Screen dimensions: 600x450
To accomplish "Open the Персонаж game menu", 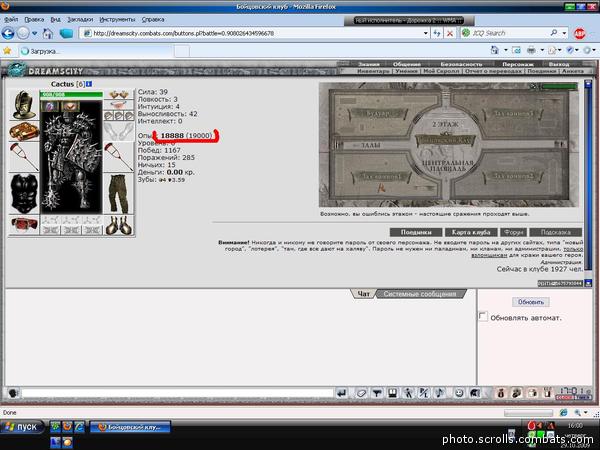I will click(518, 64).
